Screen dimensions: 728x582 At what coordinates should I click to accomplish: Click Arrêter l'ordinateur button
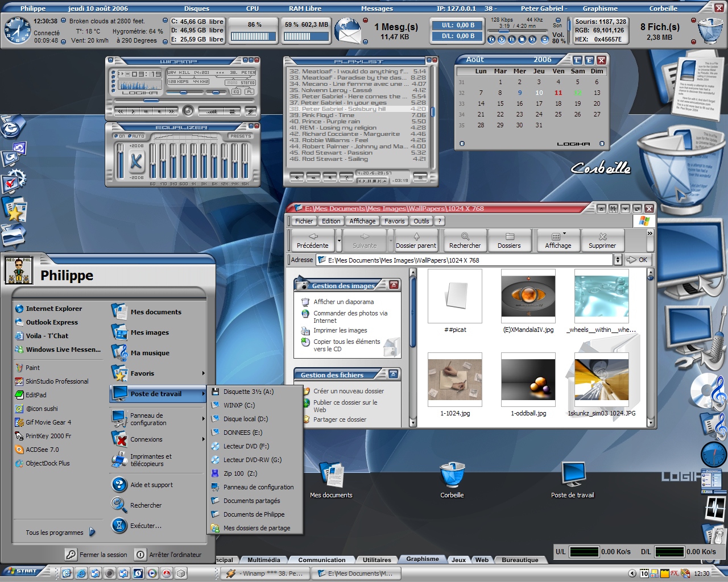tap(168, 554)
